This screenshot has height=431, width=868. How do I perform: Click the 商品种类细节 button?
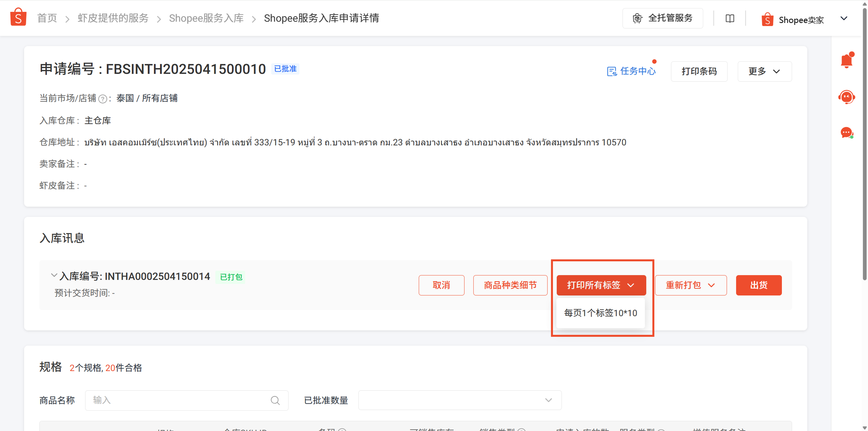tap(510, 285)
